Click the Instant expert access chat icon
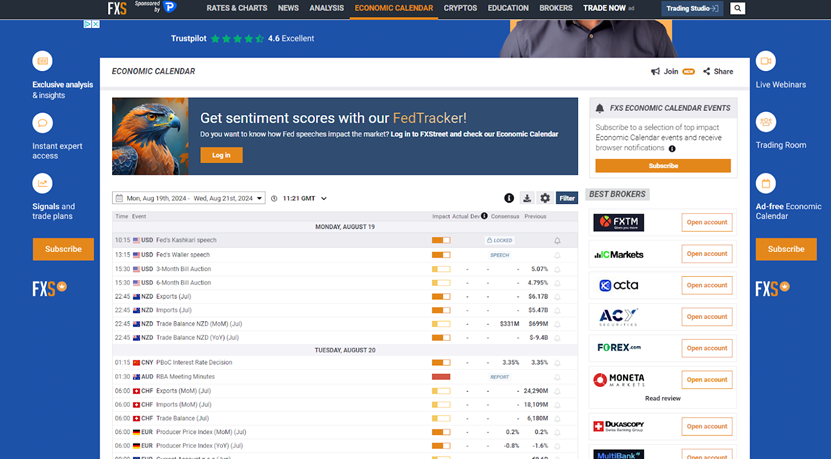The image size is (831, 459). click(x=42, y=123)
